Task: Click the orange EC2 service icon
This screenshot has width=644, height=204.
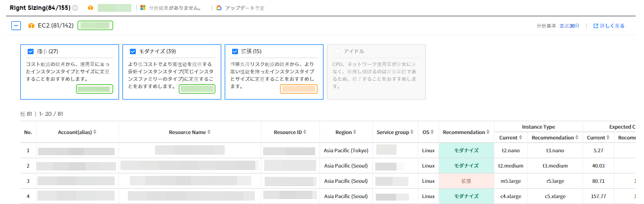Action: (x=31, y=26)
